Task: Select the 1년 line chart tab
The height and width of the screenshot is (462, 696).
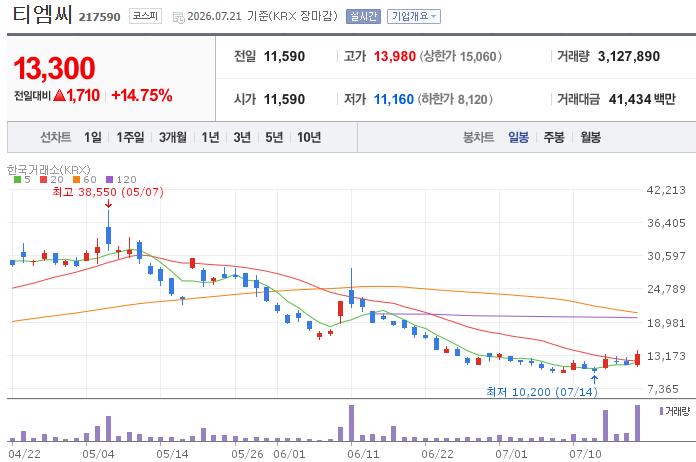Action: click(x=210, y=138)
